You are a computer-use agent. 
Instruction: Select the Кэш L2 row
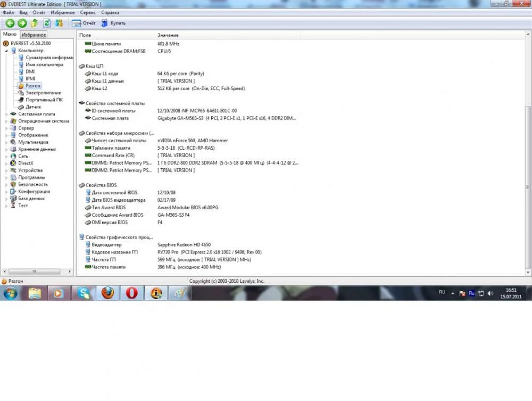(165, 88)
